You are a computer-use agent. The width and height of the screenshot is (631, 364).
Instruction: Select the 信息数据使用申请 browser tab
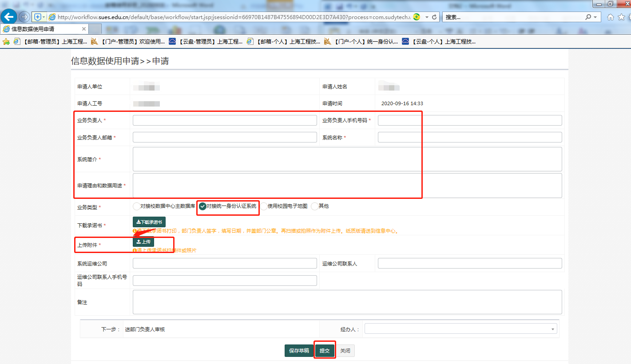click(44, 29)
